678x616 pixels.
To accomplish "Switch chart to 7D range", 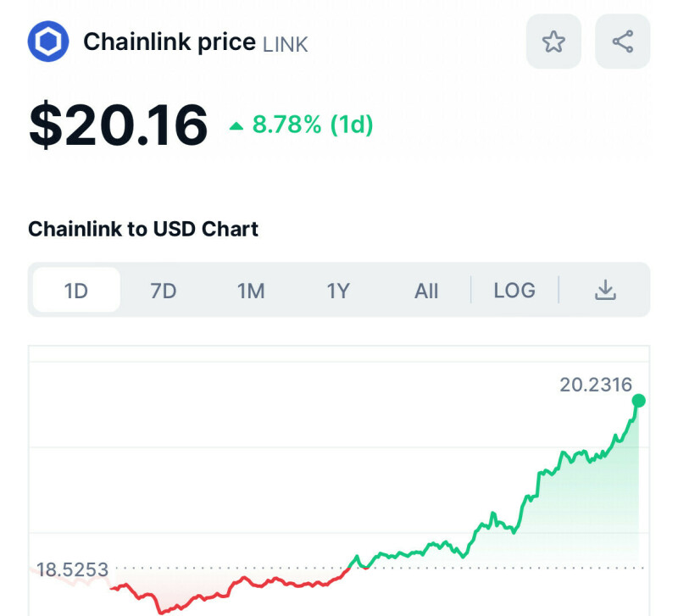I will tap(164, 291).
